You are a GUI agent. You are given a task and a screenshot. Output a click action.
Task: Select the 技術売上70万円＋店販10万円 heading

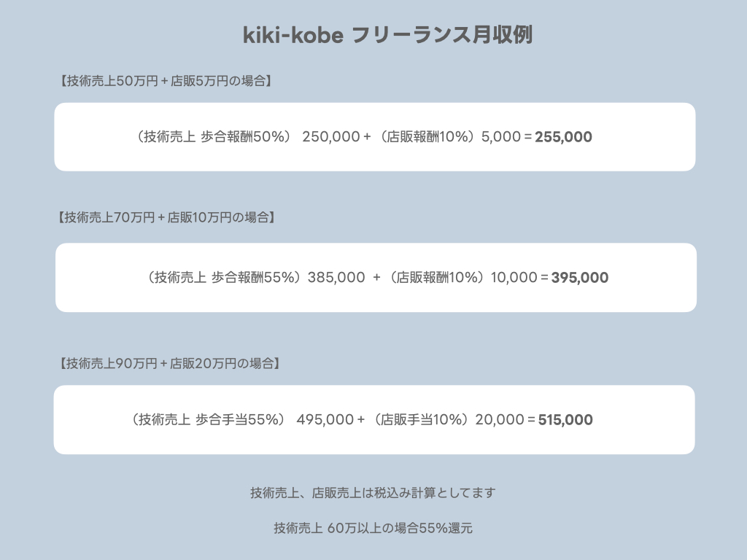click(166, 217)
